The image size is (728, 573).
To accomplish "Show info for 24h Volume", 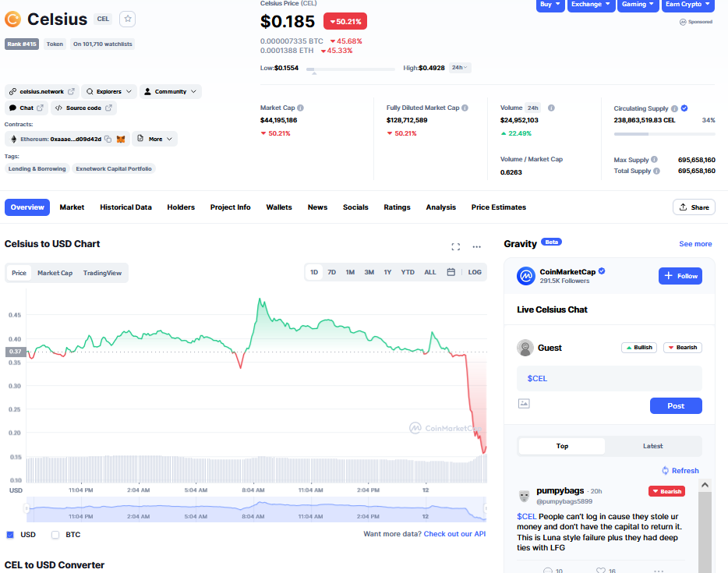I will (x=551, y=108).
